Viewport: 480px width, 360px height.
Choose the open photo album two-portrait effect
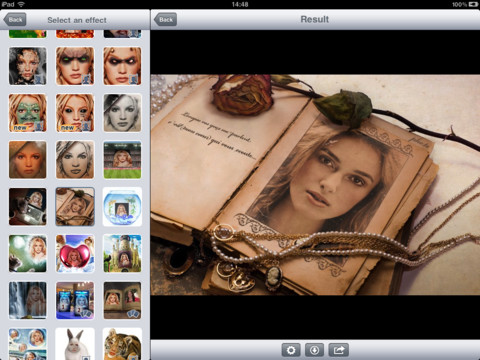pos(122,301)
